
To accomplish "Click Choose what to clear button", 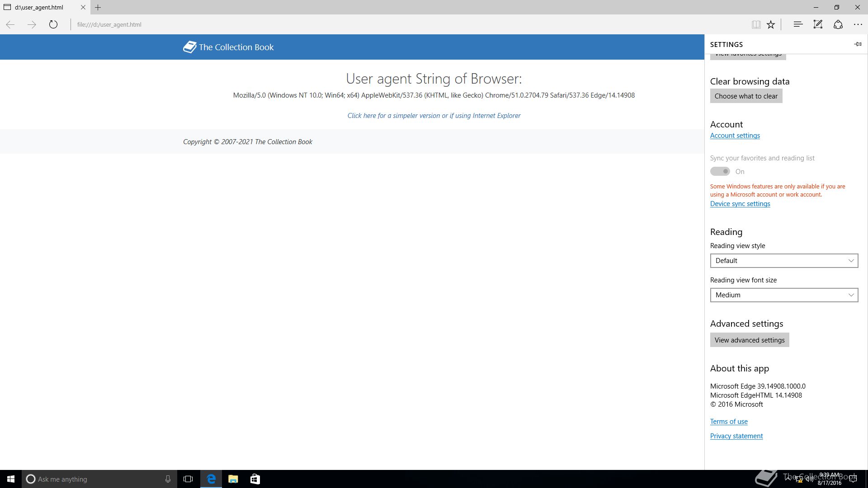I will point(746,96).
